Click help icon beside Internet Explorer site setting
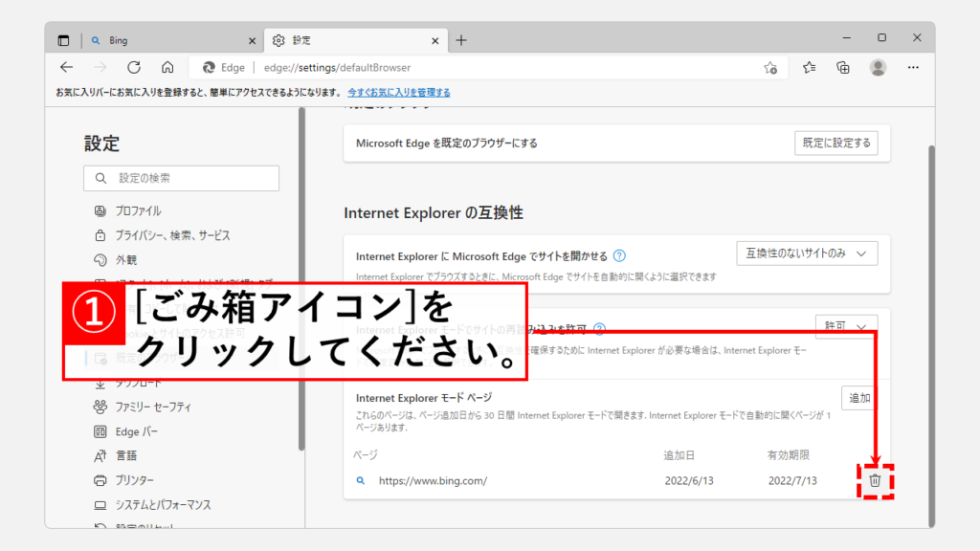 coord(620,256)
